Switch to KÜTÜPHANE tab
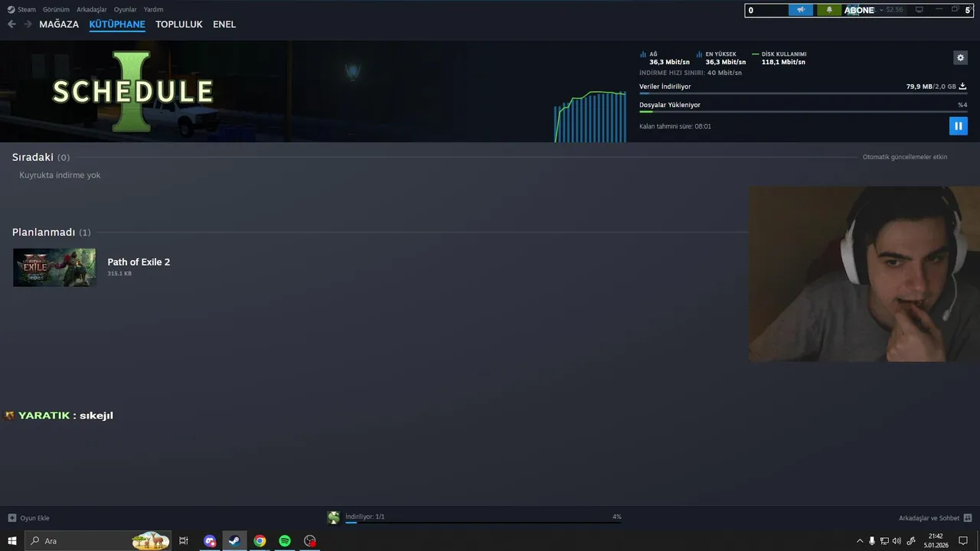Viewport: 980px width, 551px height. pos(117,24)
